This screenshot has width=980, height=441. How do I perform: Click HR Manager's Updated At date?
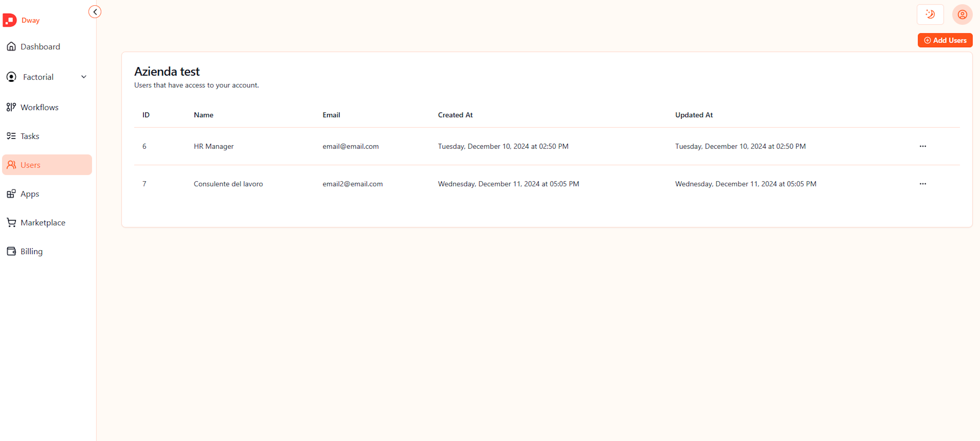click(740, 146)
